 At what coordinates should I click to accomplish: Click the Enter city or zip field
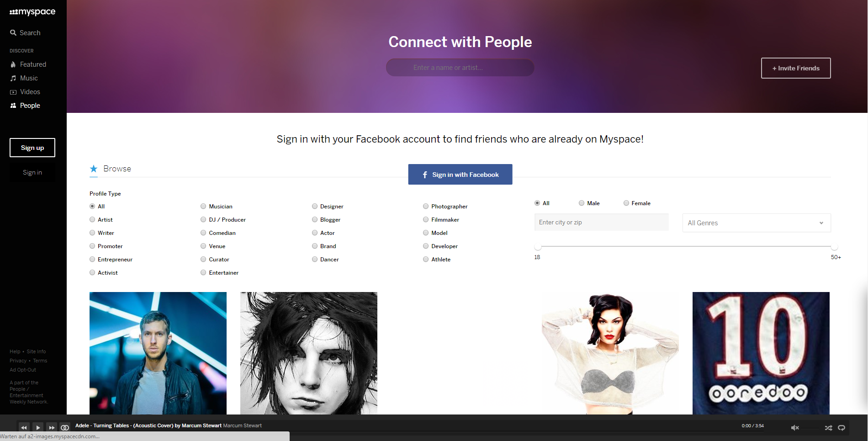tap(601, 223)
